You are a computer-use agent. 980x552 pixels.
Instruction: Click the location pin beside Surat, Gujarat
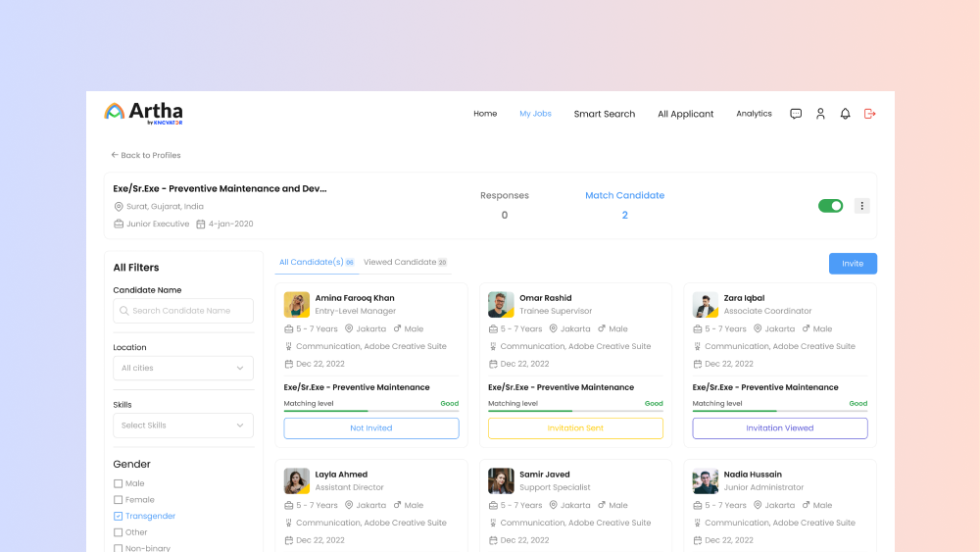119,206
